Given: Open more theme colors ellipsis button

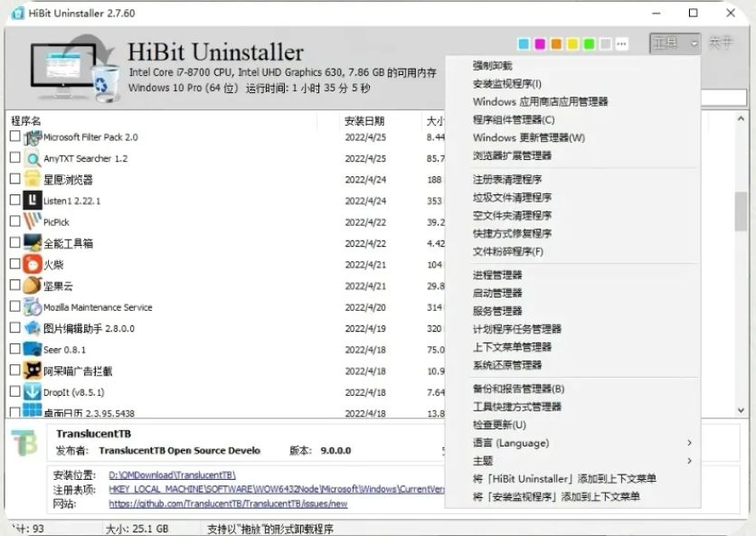Looking at the screenshot, I should tap(622, 44).
